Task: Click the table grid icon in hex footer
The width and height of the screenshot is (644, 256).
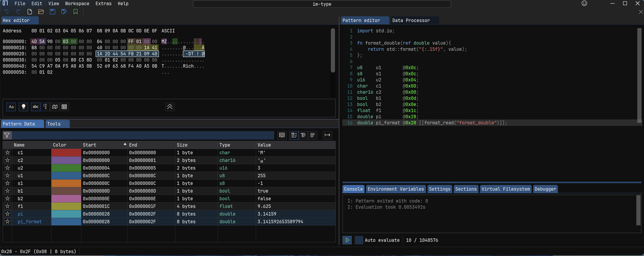Action: [64, 107]
